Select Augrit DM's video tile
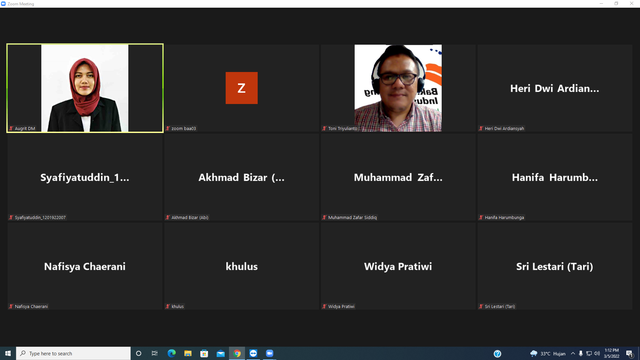Screen dimensions: 640x360 tap(85, 88)
